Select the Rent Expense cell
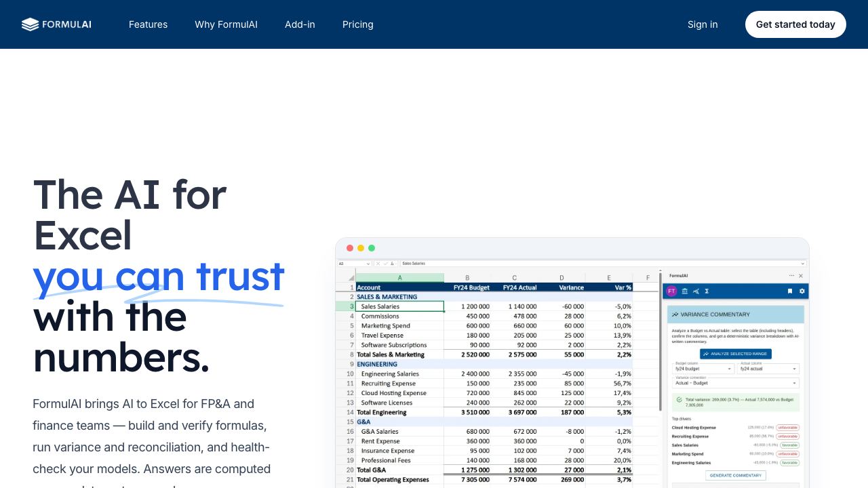Viewport: 868px width, 488px height. point(399,441)
